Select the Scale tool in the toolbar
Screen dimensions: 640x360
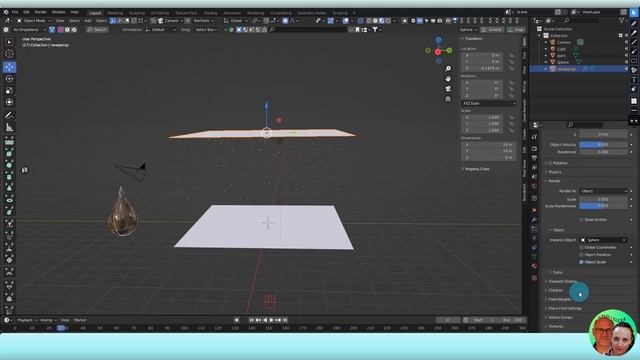[9, 91]
